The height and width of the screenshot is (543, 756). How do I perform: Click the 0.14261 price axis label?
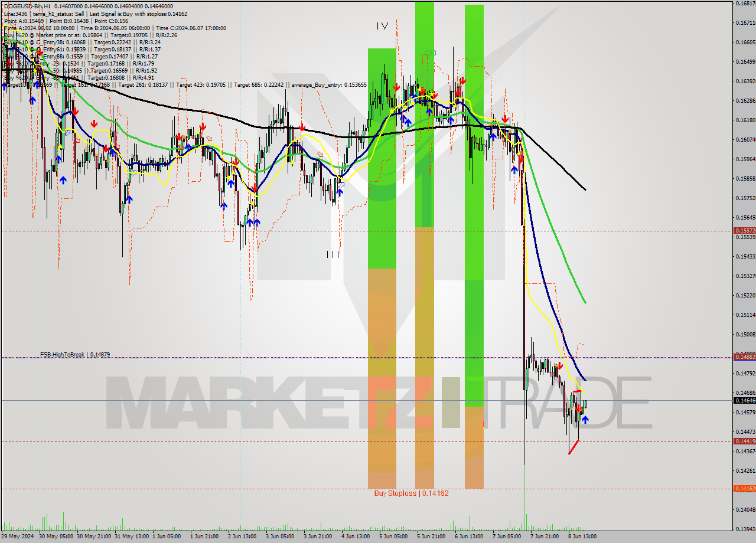tap(745, 471)
